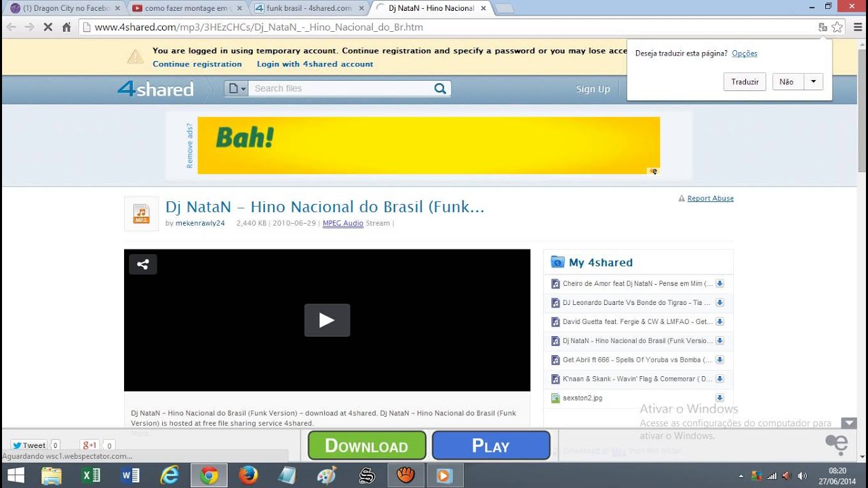Click the Remove ads? text
Viewport: 868px width, 488px height.
(x=190, y=146)
